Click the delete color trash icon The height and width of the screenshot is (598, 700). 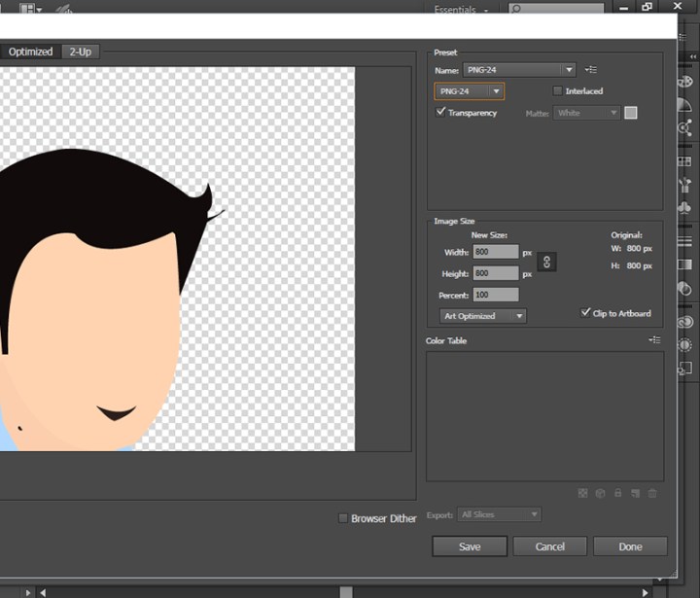pyautogui.click(x=652, y=494)
